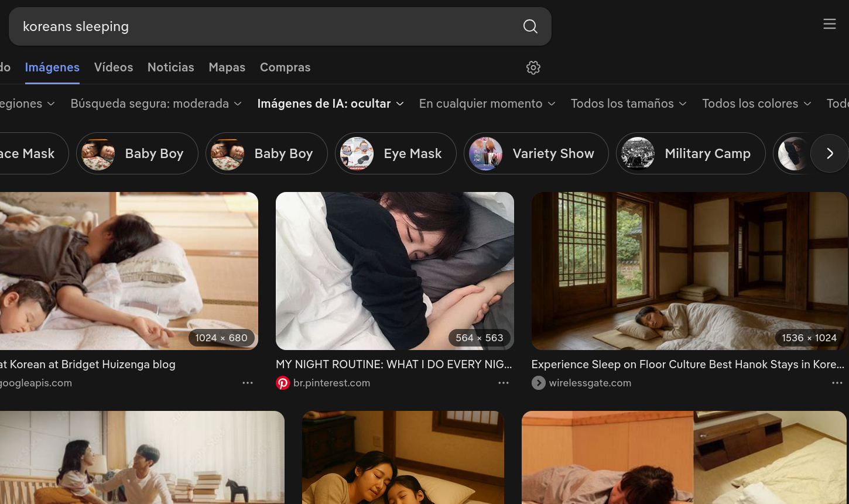The height and width of the screenshot is (504, 849).
Task: Expand the En cualquier momento filter
Action: (x=487, y=104)
